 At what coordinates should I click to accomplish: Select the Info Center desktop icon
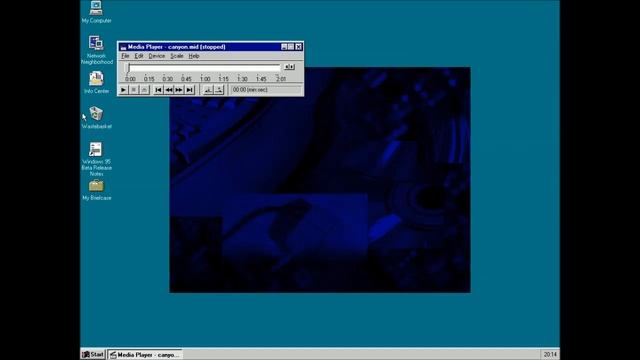[x=96, y=82]
